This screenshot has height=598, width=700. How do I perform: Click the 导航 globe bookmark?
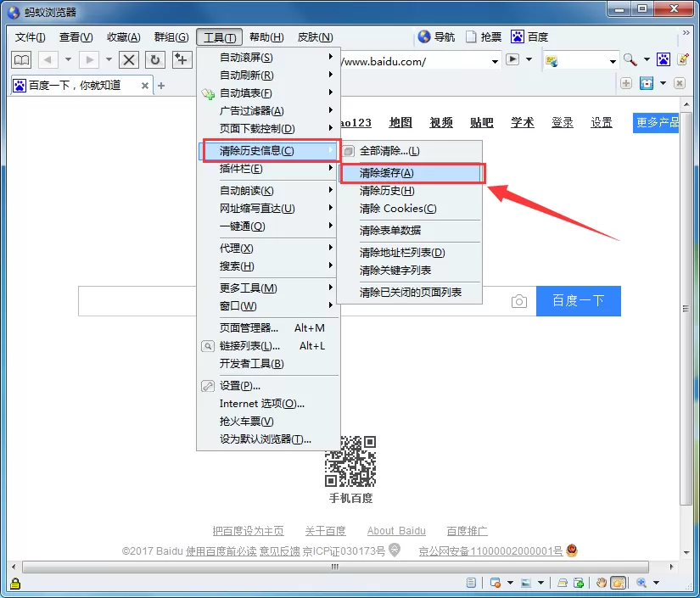436,37
